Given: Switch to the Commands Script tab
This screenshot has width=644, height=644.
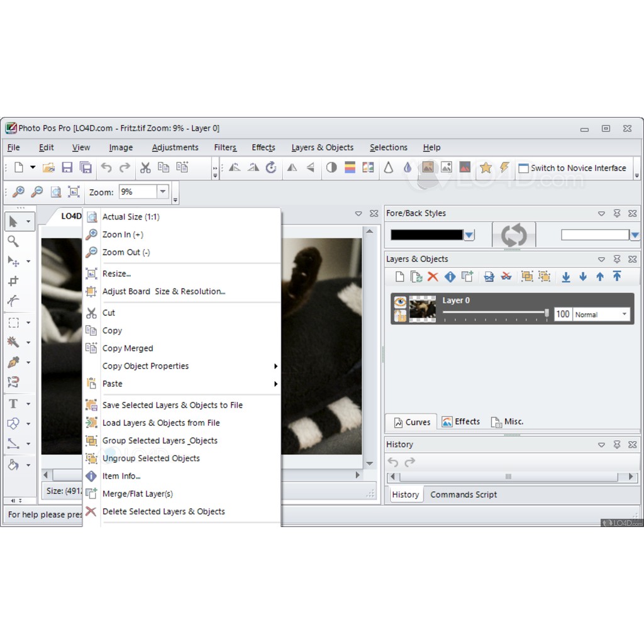Looking at the screenshot, I should tap(464, 494).
